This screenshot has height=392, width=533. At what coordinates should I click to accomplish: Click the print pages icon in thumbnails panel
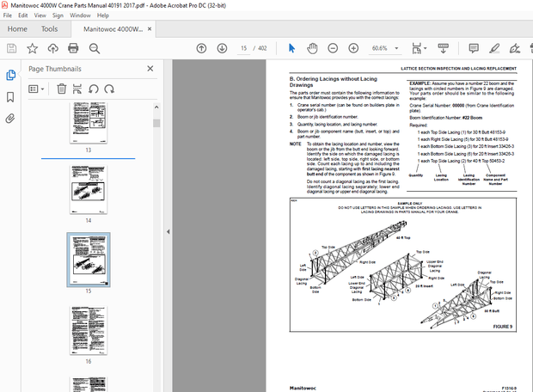[77, 89]
